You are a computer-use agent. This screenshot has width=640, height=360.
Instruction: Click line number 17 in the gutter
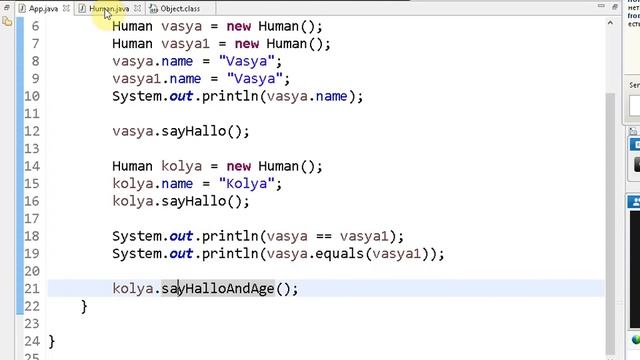coord(32,219)
